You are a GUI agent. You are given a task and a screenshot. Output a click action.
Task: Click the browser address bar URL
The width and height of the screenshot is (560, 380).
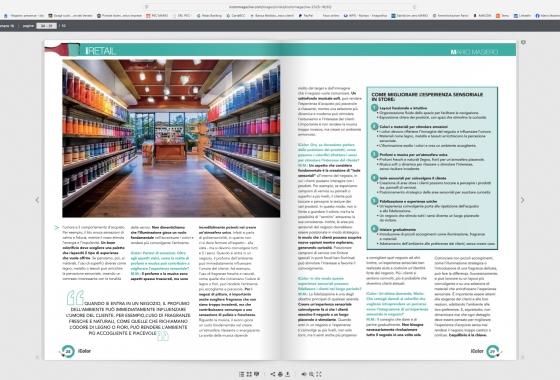pos(280,7)
